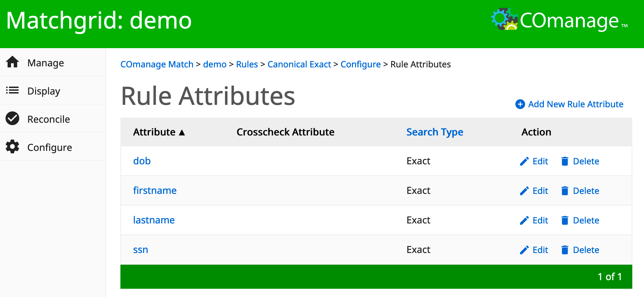Click Edit text in firstname row
This screenshot has height=297, width=644.
(540, 191)
